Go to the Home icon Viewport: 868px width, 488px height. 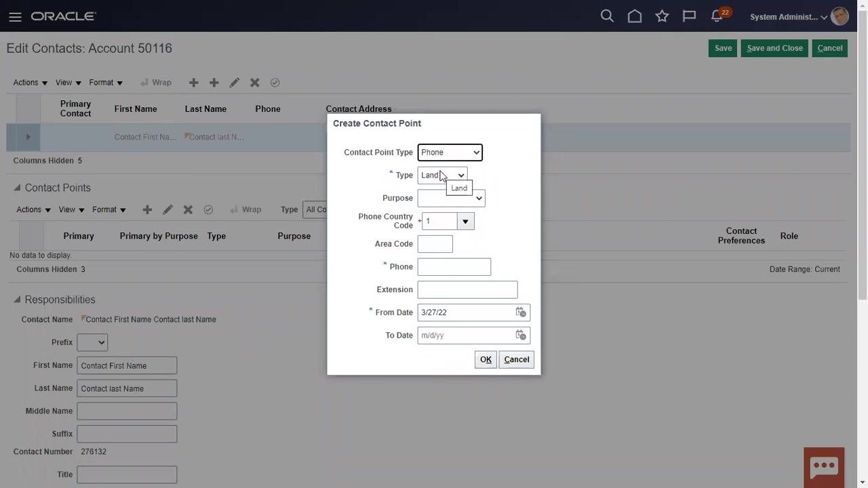(x=635, y=16)
